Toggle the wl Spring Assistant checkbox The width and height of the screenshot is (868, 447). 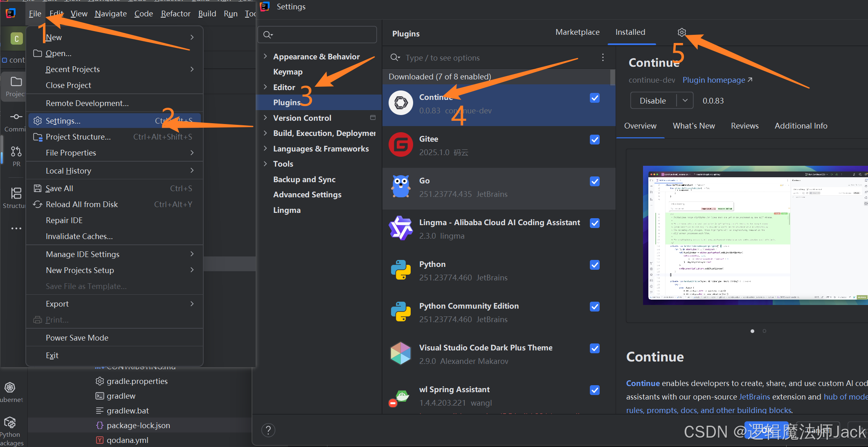(x=595, y=391)
